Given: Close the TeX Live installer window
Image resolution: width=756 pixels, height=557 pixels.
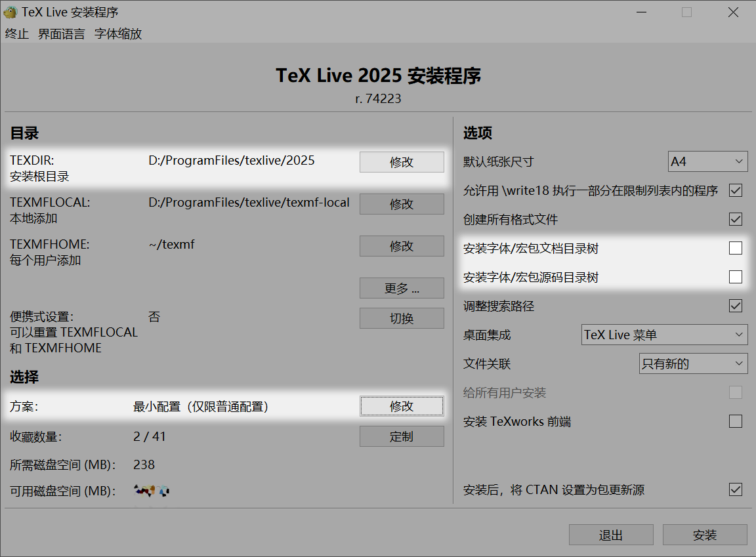Looking at the screenshot, I should pos(733,12).
